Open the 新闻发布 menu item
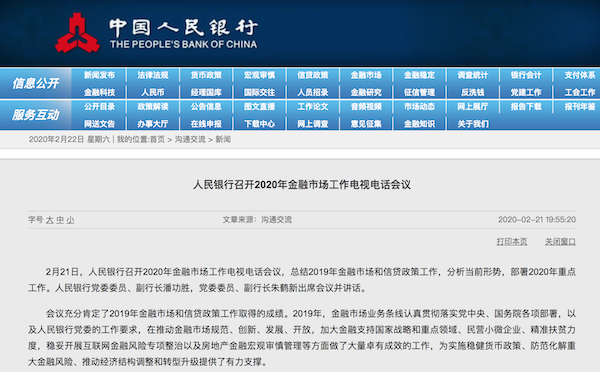 (99, 75)
